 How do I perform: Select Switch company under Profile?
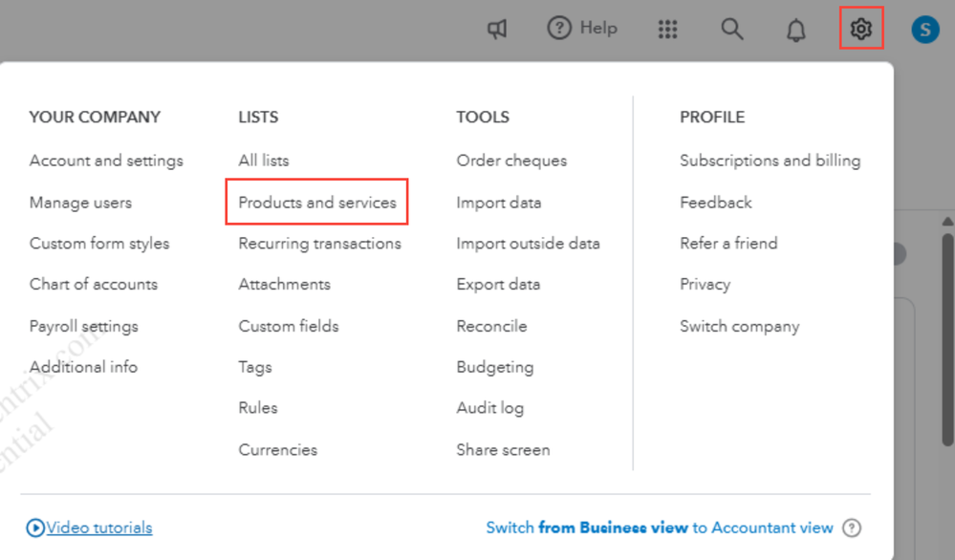coord(739,325)
